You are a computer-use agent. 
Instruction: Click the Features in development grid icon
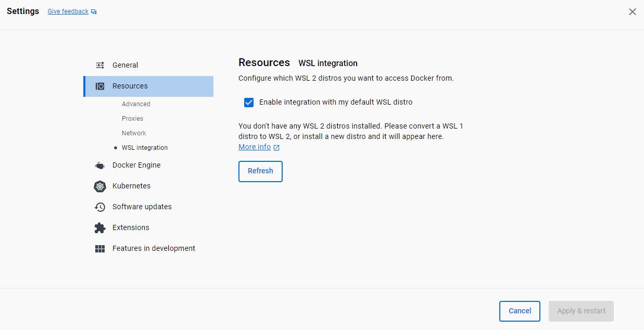click(x=100, y=249)
